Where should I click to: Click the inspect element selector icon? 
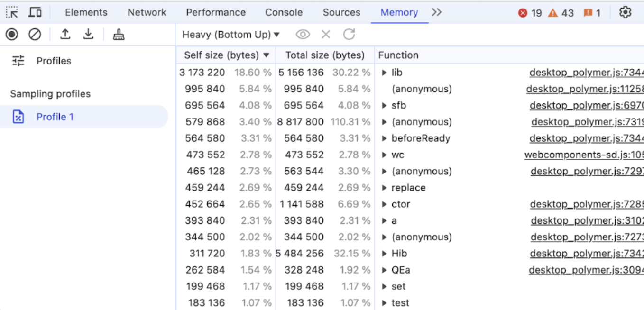12,12
